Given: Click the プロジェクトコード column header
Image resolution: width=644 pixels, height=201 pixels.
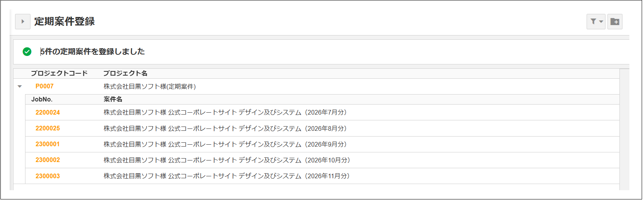Looking at the screenshot, I should pos(59,73).
